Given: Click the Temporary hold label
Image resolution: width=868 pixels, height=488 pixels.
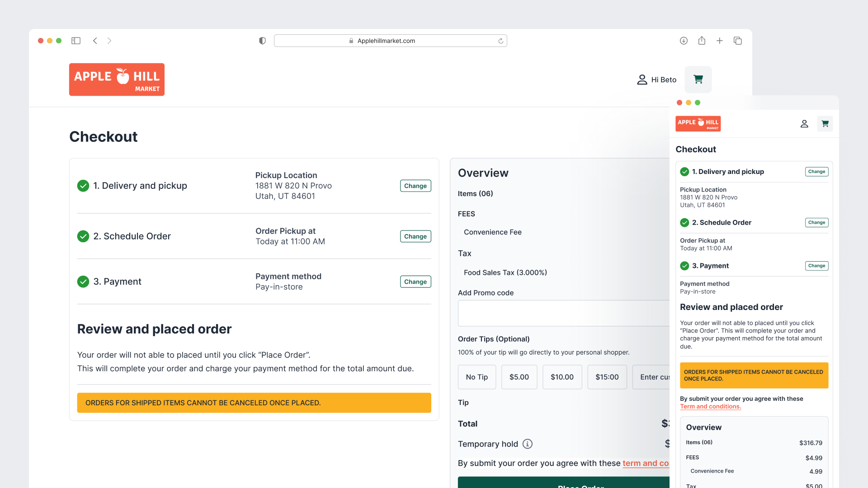Looking at the screenshot, I should (x=488, y=444).
